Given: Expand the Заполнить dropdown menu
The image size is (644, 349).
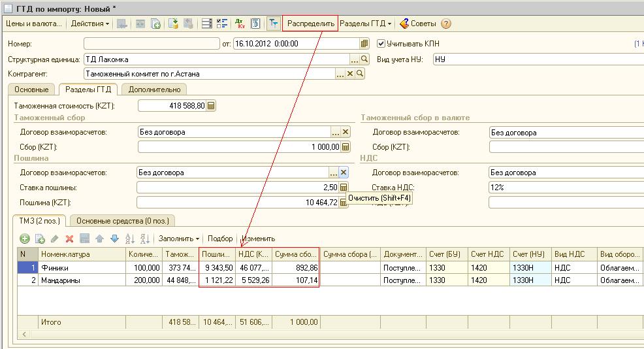Looking at the screenshot, I should (179, 239).
